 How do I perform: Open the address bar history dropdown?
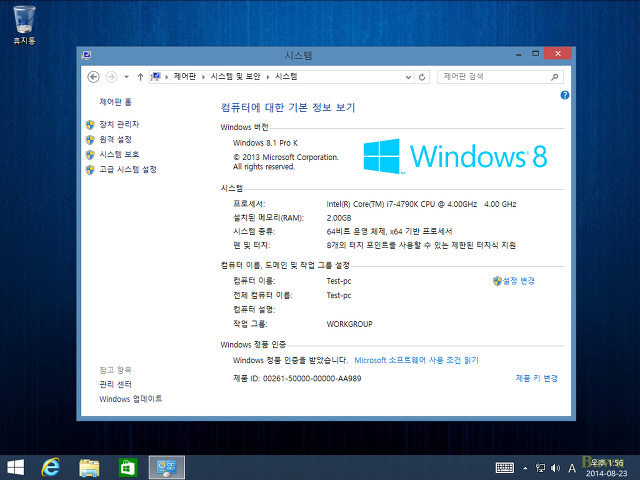408,77
